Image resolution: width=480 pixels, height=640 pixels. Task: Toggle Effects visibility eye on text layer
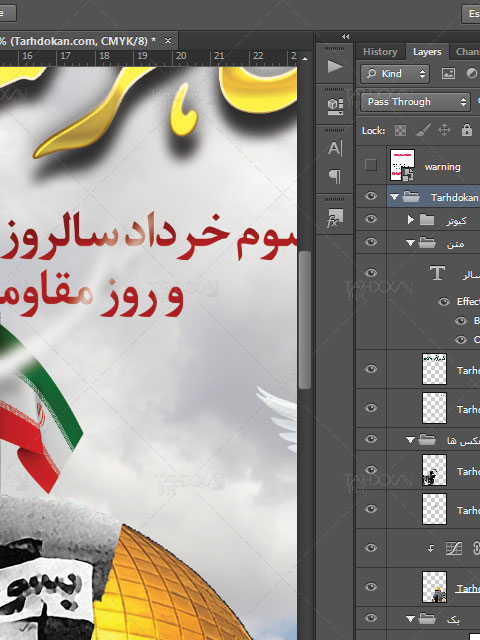coord(444,302)
